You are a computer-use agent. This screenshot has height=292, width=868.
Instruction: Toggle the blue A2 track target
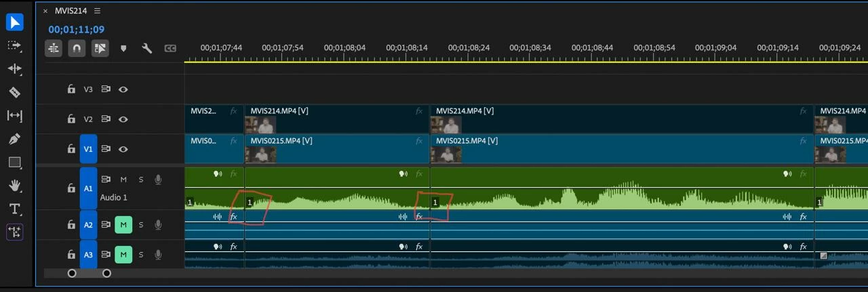click(88, 225)
